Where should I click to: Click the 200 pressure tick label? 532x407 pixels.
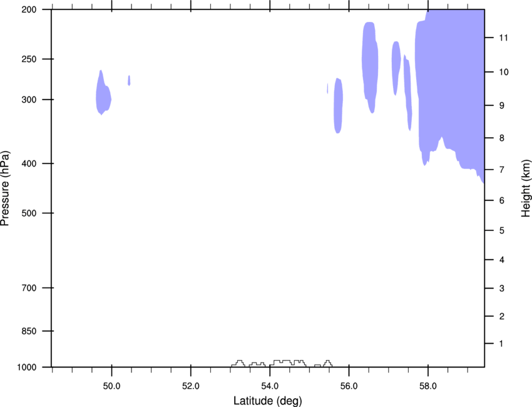pyautogui.click(x=29, y=10)
